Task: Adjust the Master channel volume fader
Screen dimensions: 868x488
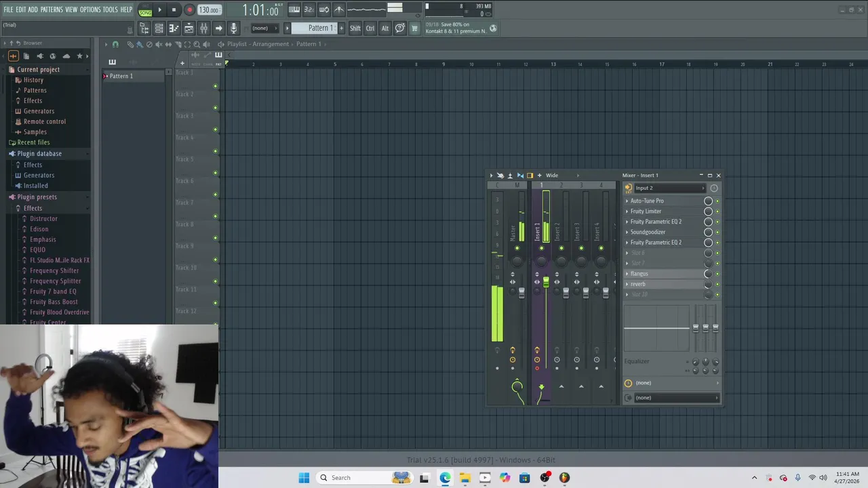Action: click(521, 292)
